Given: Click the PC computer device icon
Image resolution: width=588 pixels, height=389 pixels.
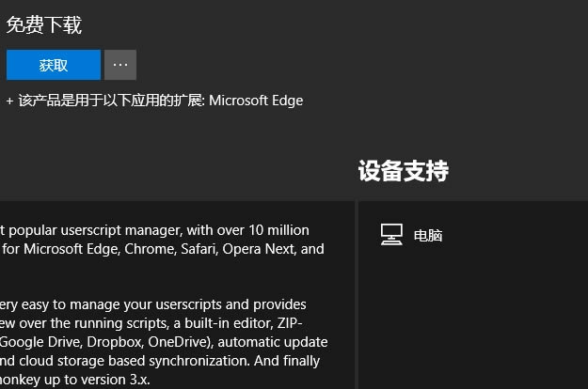Looking at the screenshot, I should point(391,235).
